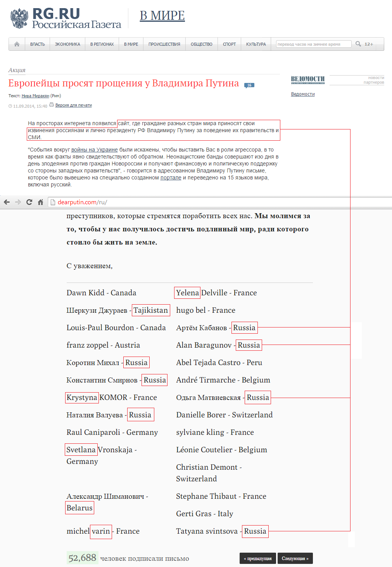Open the ЭКОНОМИКА menu section
Viewport: 392px width, 567px height.
click(x=67, y=44)
